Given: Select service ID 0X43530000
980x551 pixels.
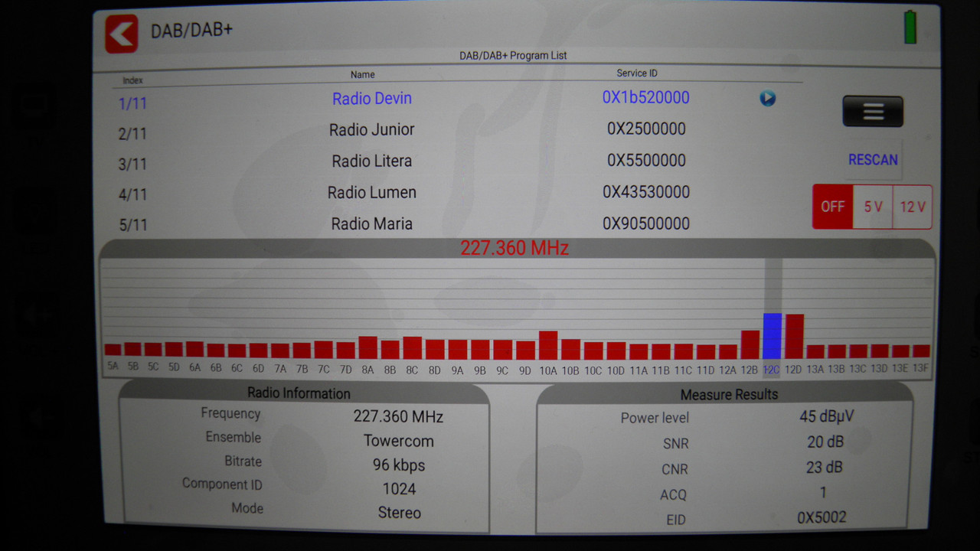Looking at the screenshot, I should [645, 192].
